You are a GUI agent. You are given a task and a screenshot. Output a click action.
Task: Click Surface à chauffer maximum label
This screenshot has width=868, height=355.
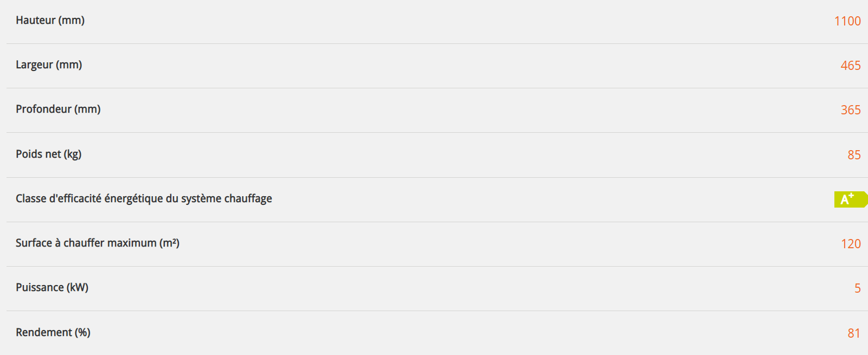98,243
